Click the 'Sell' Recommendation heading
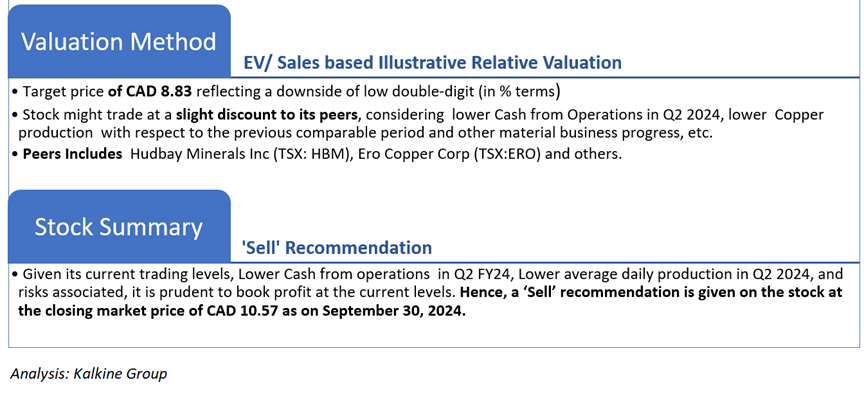Screen dimensions: 864x398 tap(337, 248)
